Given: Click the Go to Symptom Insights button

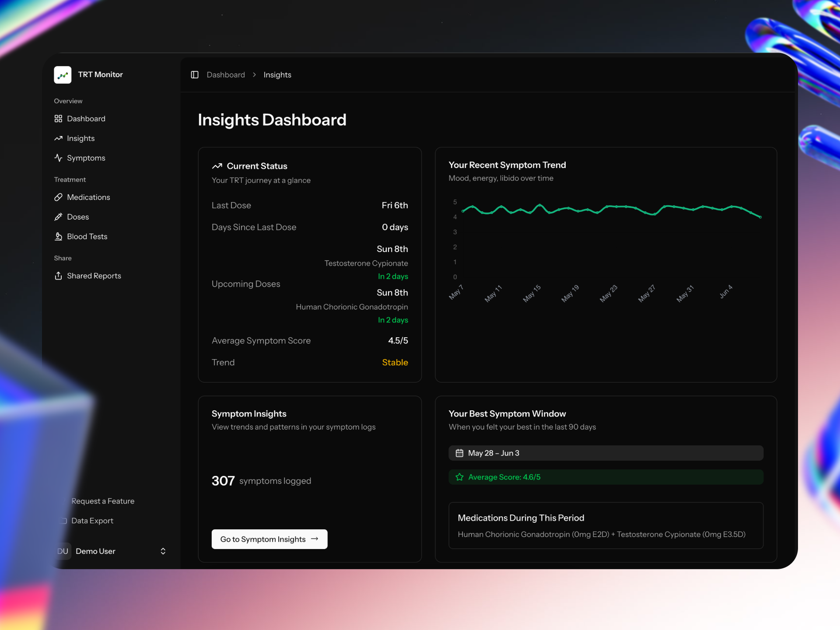Looking at the screenshot, I should pos(269,539).
